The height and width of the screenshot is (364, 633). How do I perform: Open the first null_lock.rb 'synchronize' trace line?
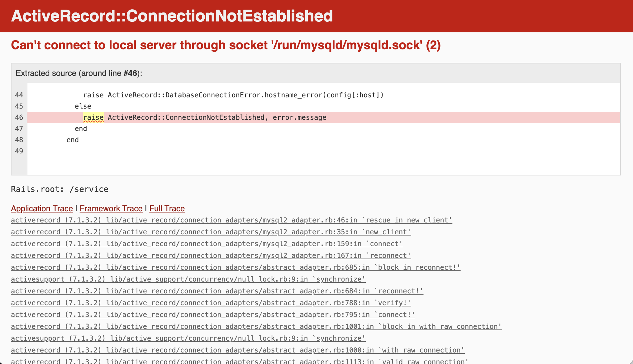188,279
